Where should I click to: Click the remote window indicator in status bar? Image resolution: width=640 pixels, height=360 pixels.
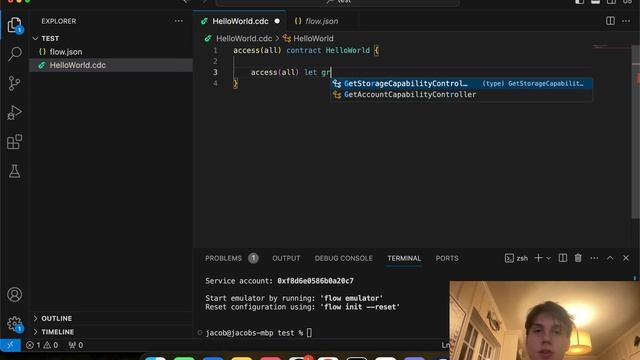[10, 345]
